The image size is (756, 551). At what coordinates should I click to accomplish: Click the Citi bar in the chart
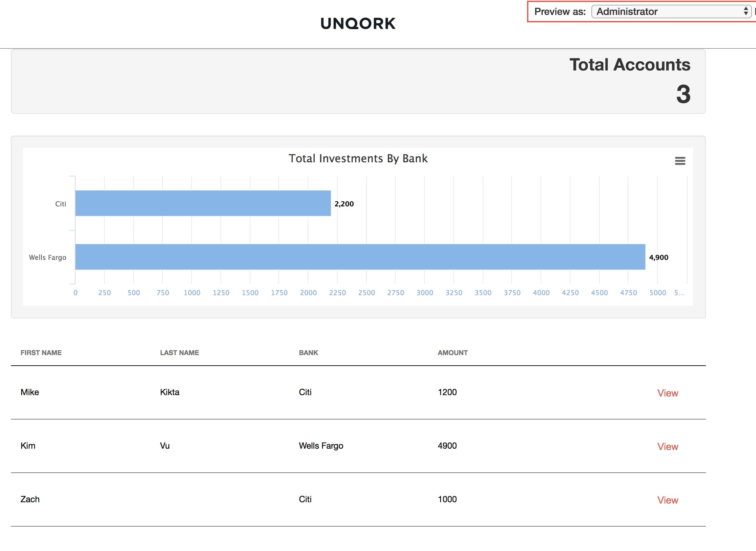pyautogui.click(x=203, y=203)
